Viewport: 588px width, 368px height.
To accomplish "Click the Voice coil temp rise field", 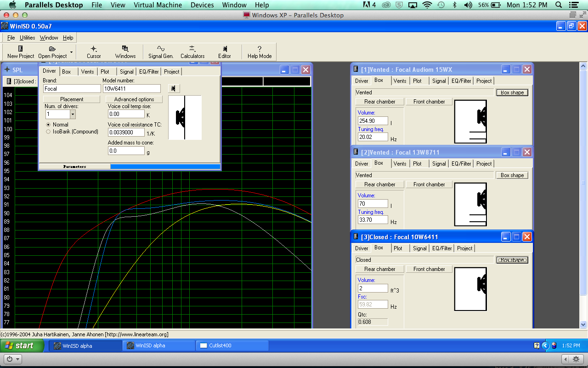I will 126,114.
